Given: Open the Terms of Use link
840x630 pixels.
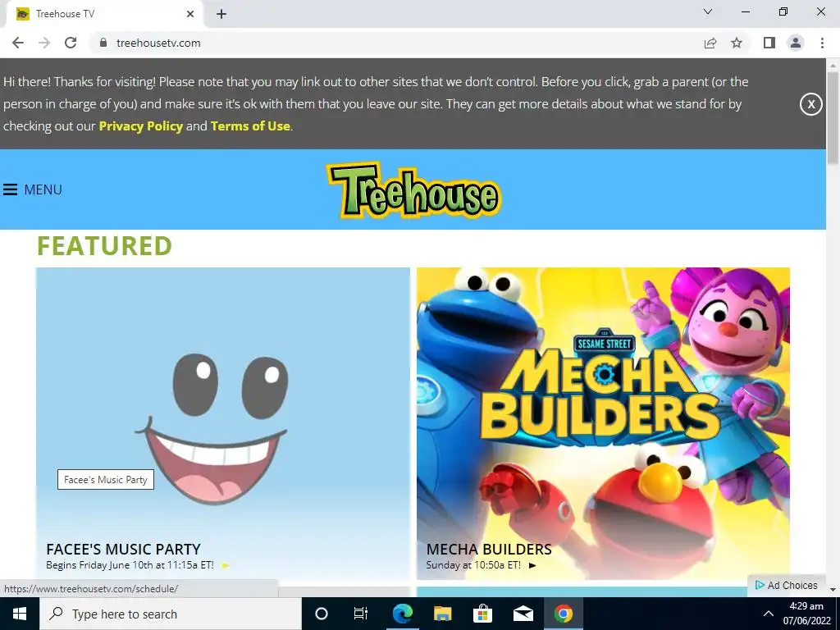Looking at the screenshot, I should pos(250,126).
